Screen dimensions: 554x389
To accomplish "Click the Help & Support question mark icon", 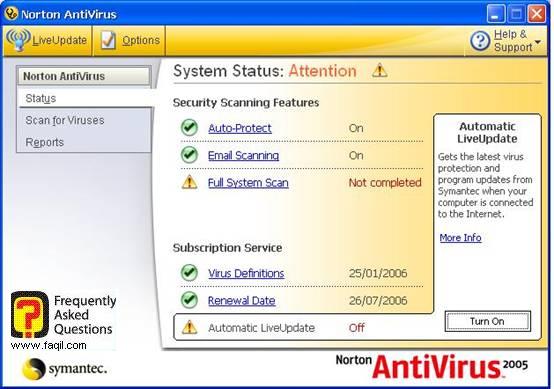I will pyautogui.click(x=480, y=41).
